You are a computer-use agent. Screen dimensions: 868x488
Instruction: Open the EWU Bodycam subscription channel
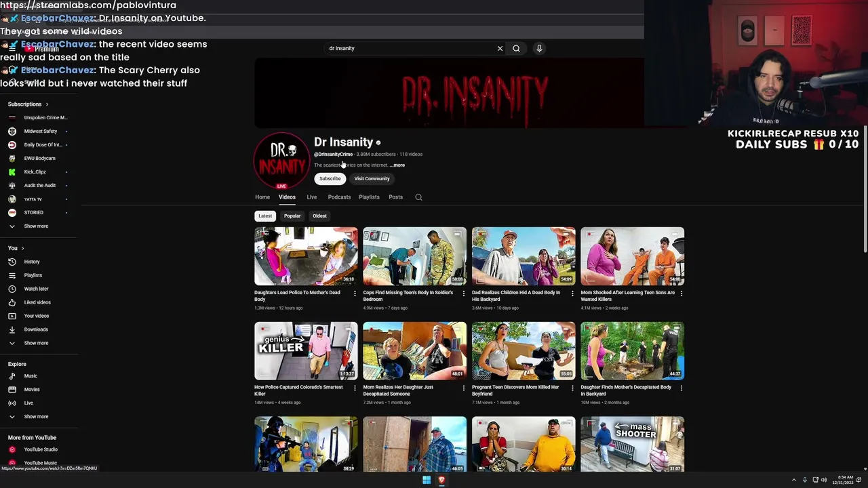click(38, 159)
